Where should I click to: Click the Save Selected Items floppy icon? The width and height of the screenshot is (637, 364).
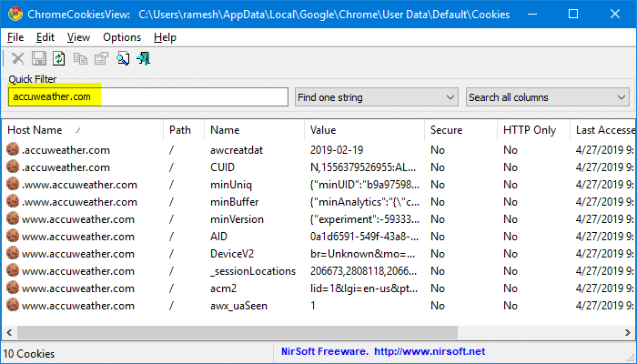(38, 58)
